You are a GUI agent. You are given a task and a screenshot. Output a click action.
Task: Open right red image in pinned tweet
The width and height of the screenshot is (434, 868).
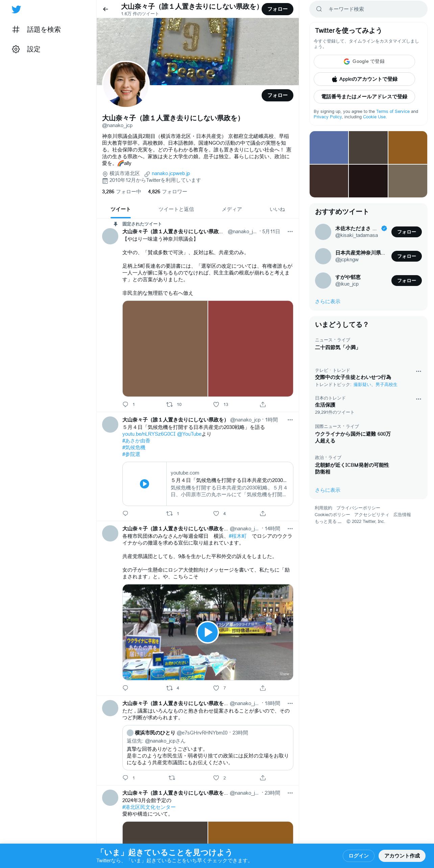click(x=250, y=348)
